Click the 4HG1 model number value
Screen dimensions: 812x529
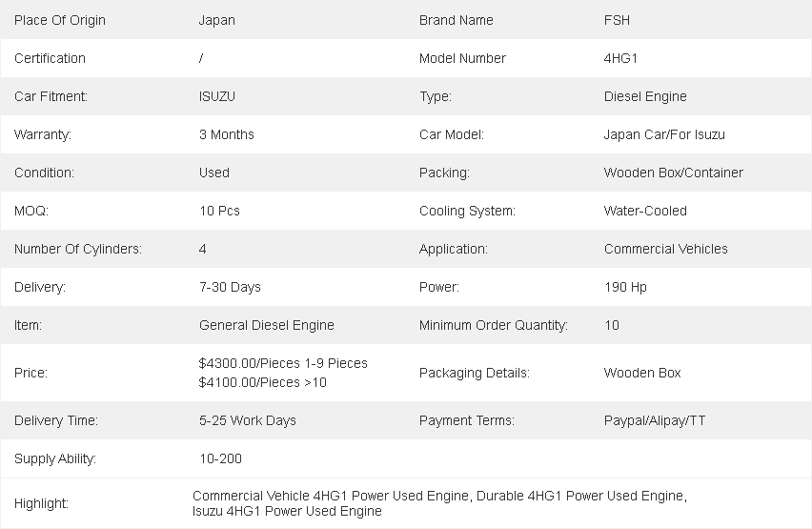(620, 58)
